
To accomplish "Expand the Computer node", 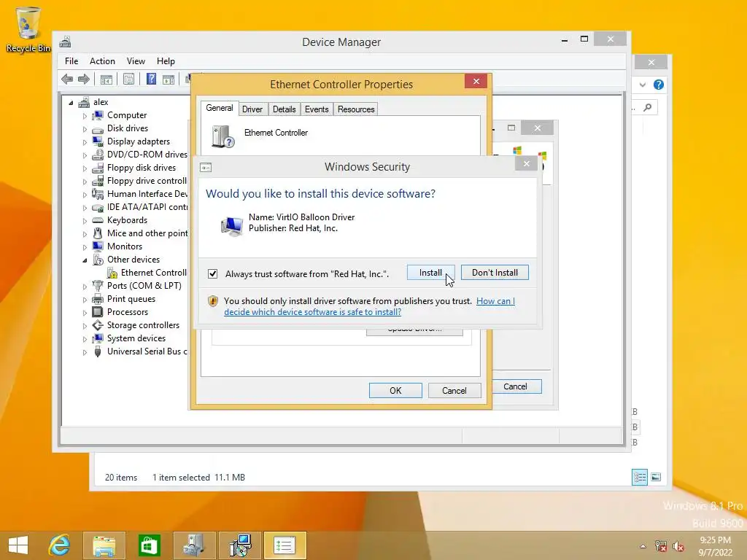I will point(85,116).
